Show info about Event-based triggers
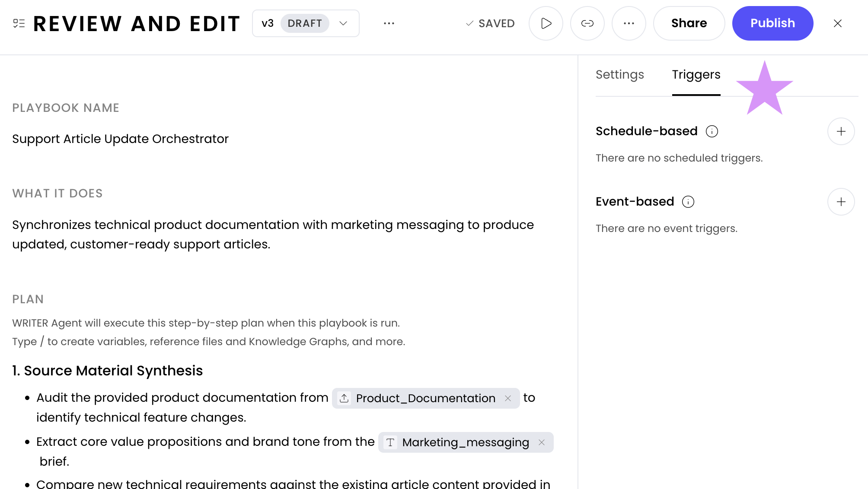868x489 pixels. click(x=688, y=202)
